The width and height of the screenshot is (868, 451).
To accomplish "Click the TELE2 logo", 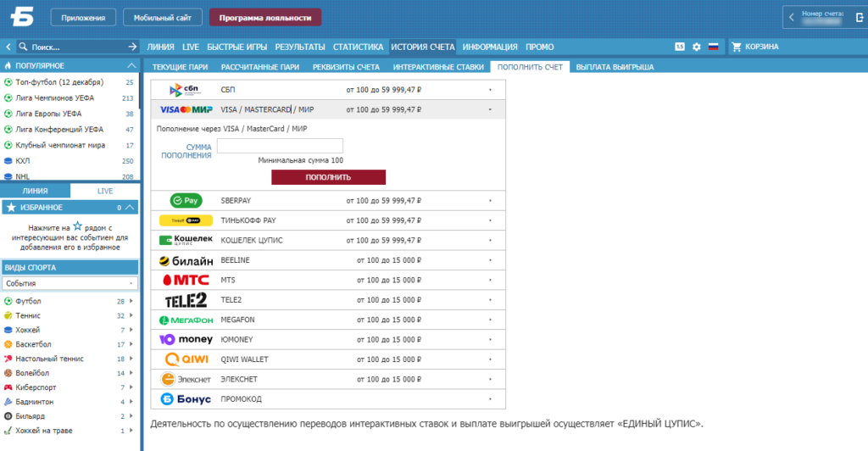I will (186, 300).
